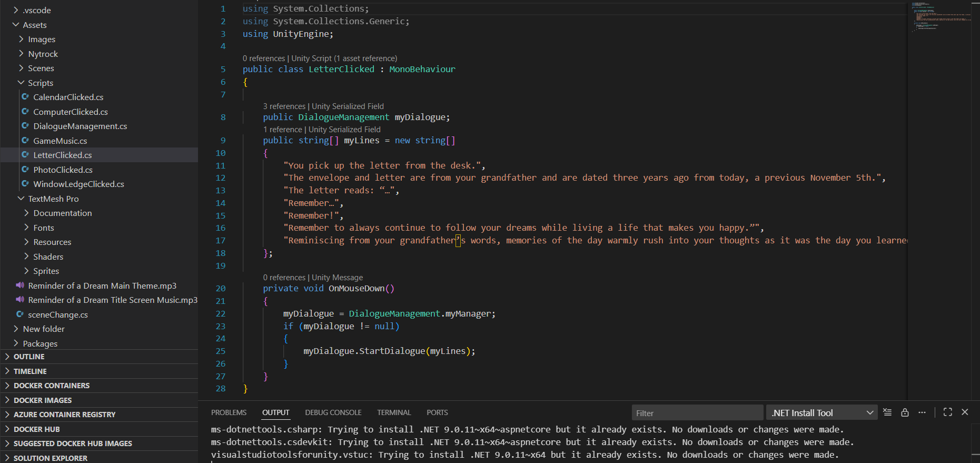
Task: Click the C# icon beside sceneChange.cs
Action: click(20, 314)
